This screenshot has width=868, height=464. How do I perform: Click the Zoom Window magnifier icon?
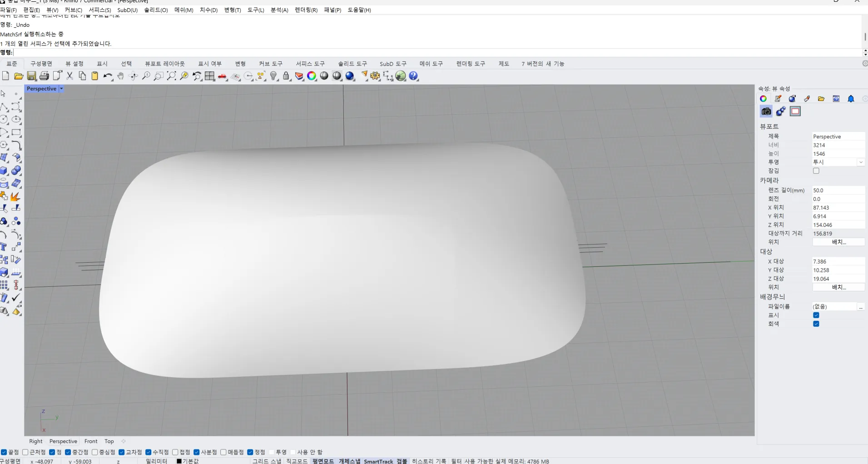[159, 76]
